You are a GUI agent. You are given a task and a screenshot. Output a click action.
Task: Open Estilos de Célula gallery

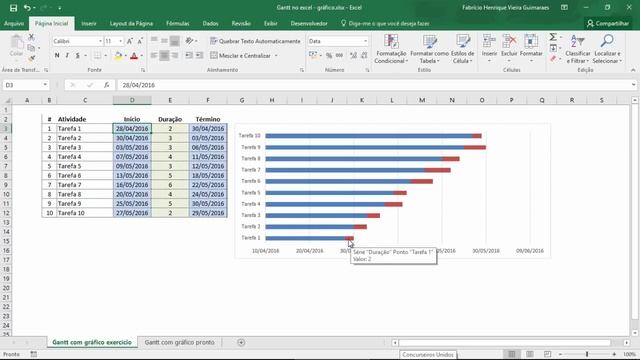click(x=462, y=49)
